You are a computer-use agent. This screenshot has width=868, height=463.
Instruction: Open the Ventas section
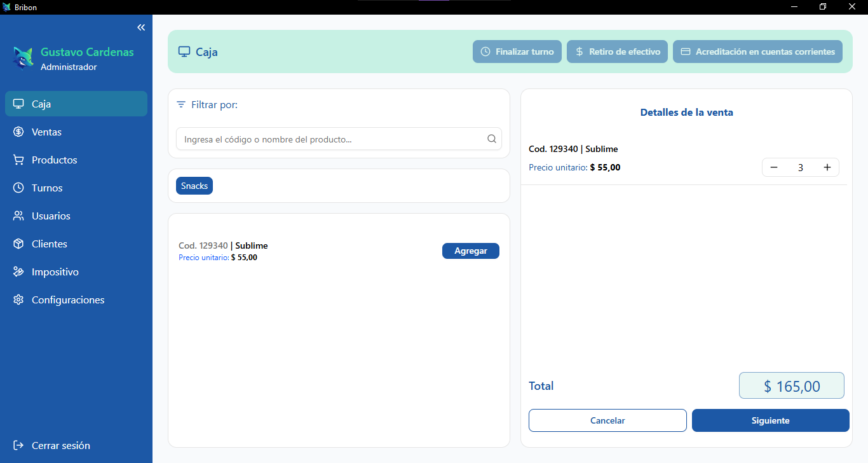pos(46,132)
